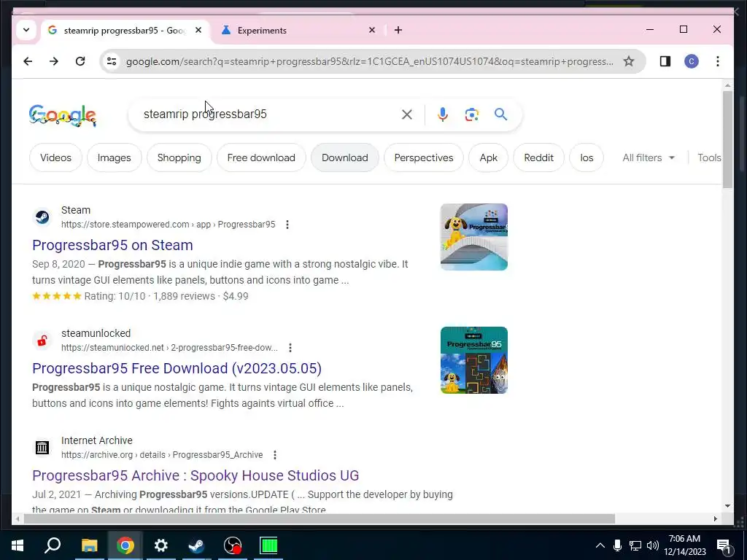The height and width of the screenshot is (560, 747).
Task: Open more options for Internet Archive result
Action: [x=275, y=455]
